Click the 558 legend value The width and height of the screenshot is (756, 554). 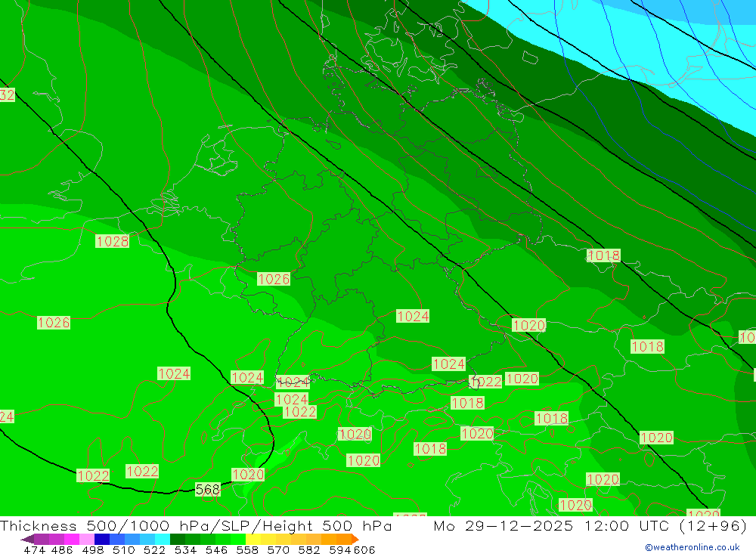247,550
